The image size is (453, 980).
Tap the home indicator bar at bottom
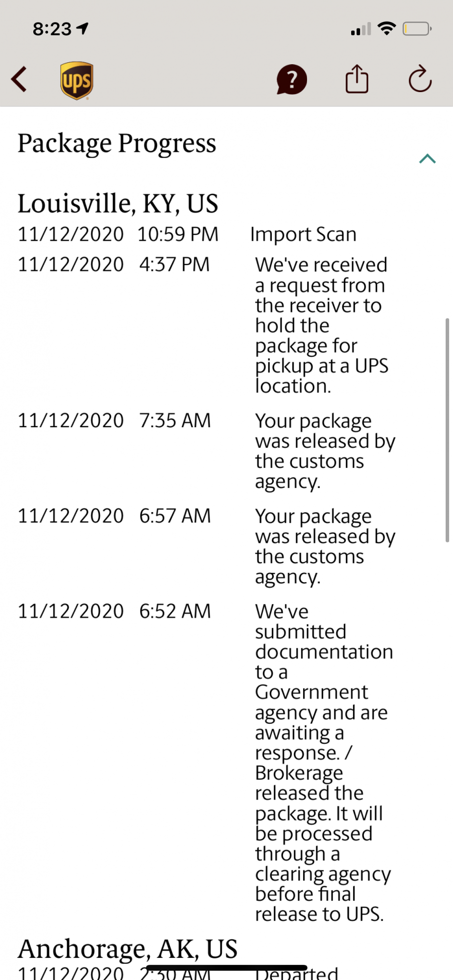[226, 968]
